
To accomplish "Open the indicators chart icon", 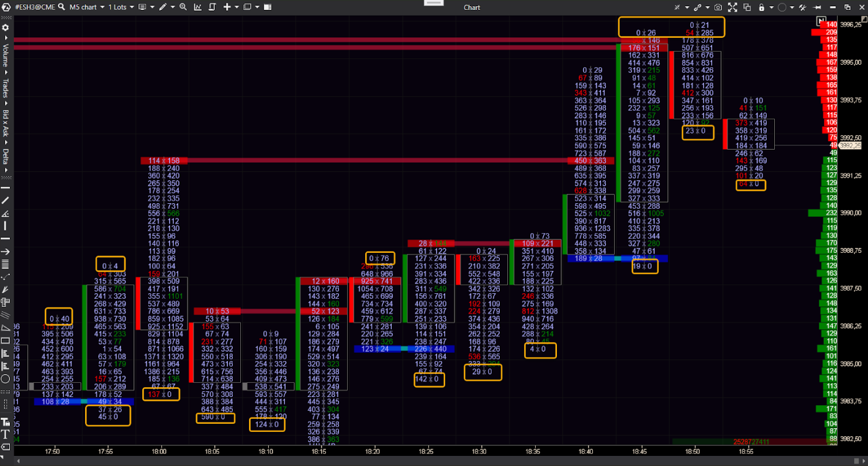I will [x=198, y=7].
